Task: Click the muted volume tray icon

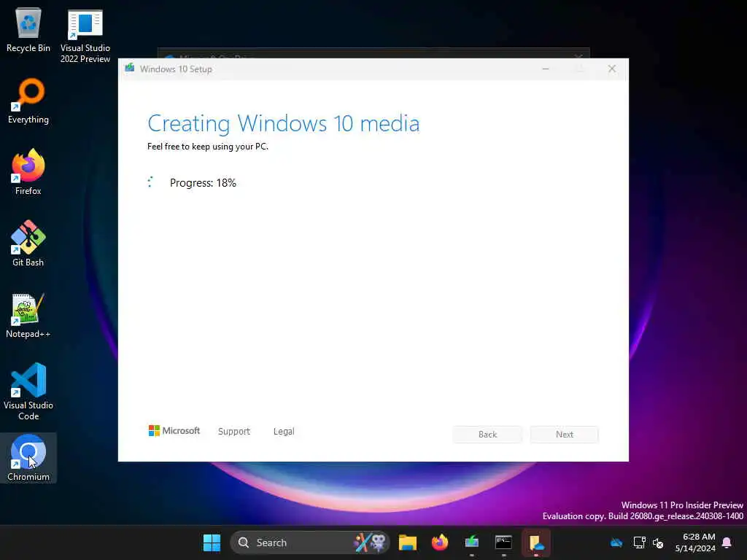Action: coord(659,542)
